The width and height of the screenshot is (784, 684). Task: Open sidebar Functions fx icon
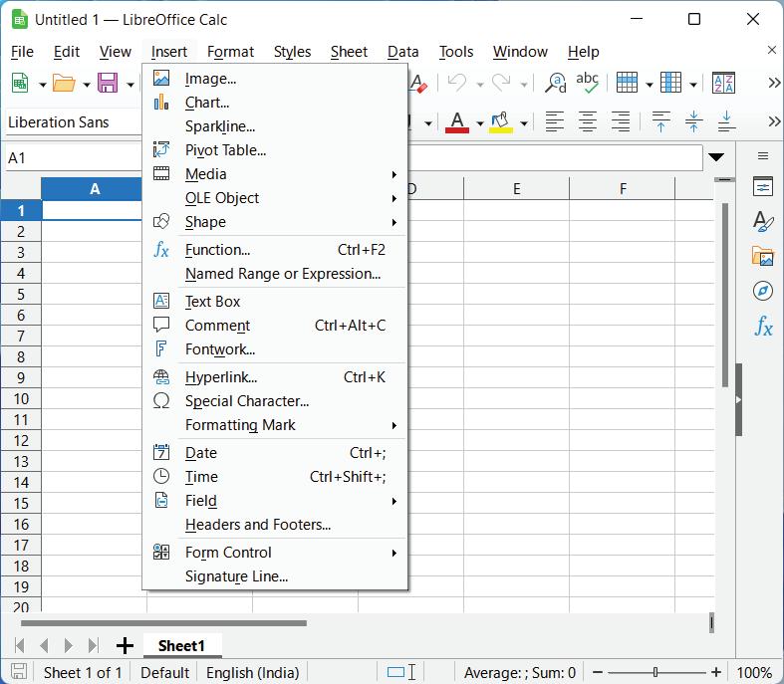pyautogui.click(x=763, y=326)
